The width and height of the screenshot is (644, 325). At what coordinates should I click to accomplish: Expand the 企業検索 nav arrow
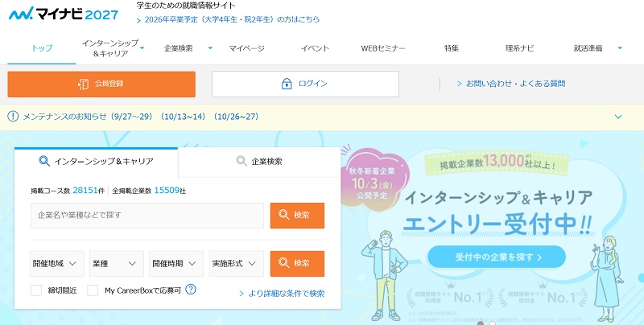tap(210, 48)
